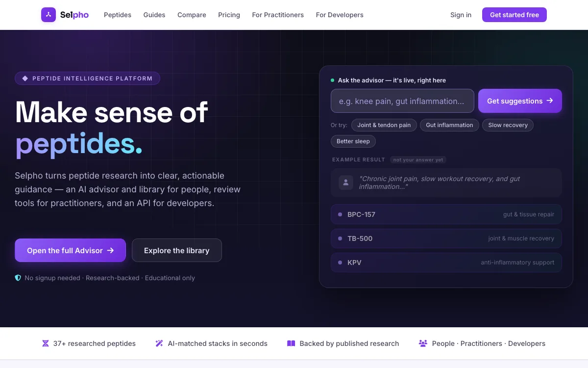Click the green live status dot
588x368 pixels.
tap(333, 80)
